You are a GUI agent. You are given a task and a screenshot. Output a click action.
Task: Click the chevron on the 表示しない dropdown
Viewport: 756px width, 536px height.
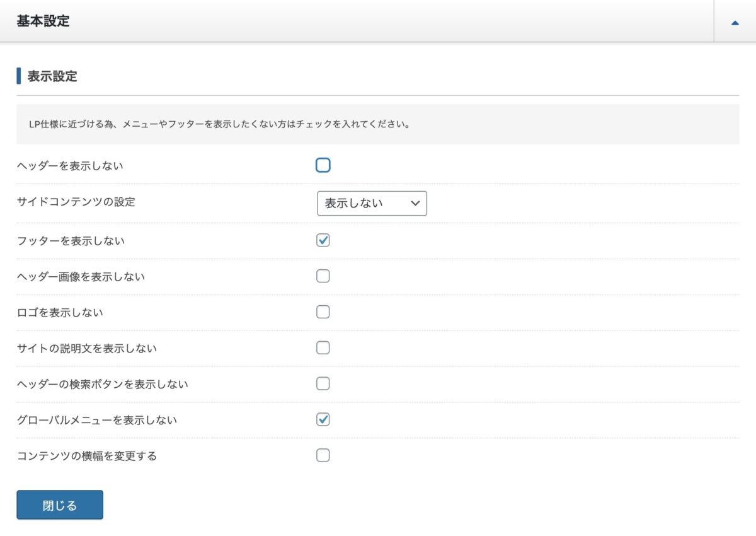click(415, 203)
